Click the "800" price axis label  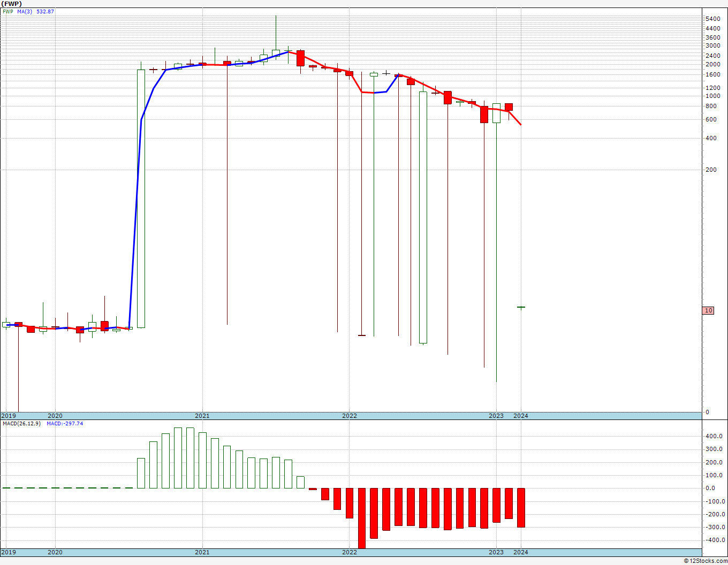[x=711, y=106]
